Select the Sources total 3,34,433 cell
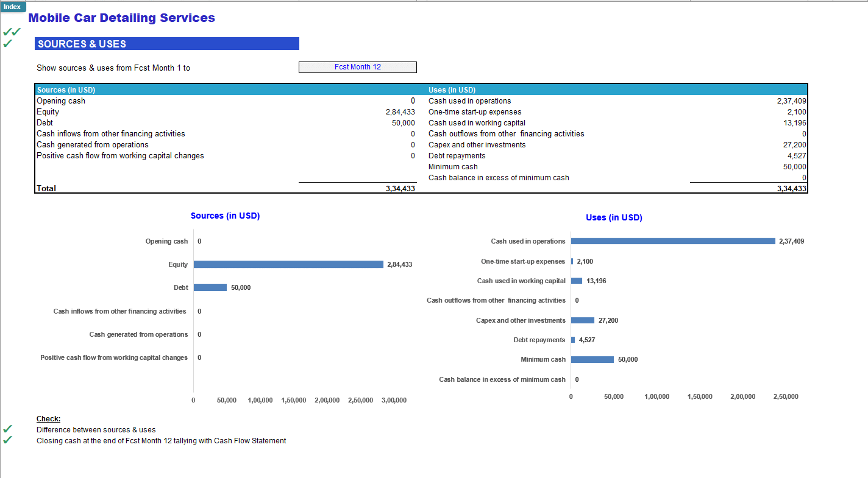The width and height of the screenshot is (868, 478). (x=400, y=189)
